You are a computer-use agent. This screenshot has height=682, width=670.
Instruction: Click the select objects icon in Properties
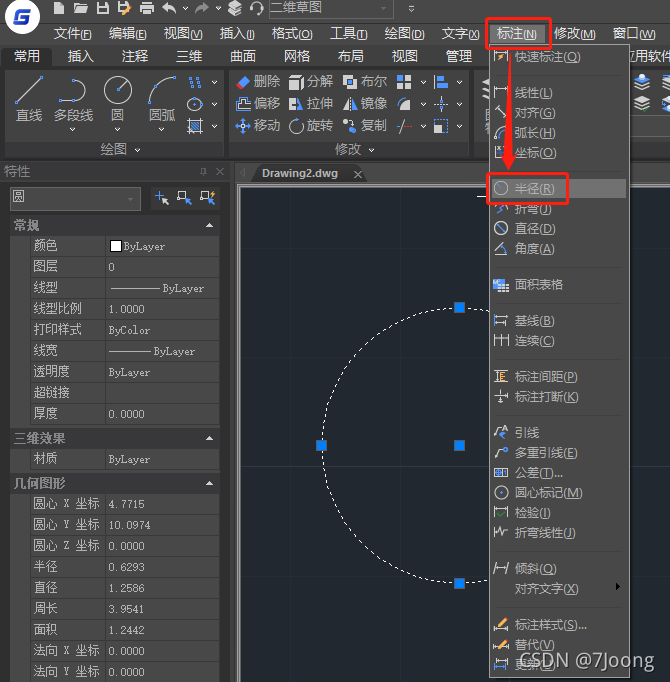[184, 198]
